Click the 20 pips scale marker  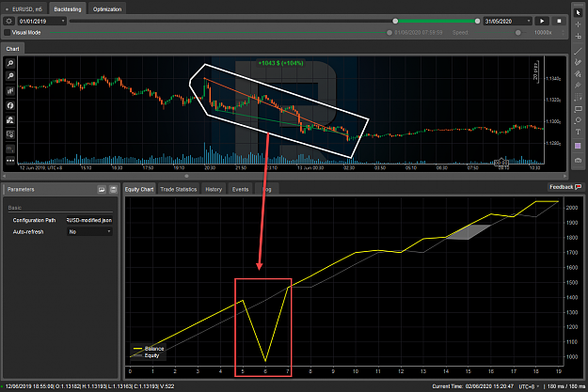[536, 71]
